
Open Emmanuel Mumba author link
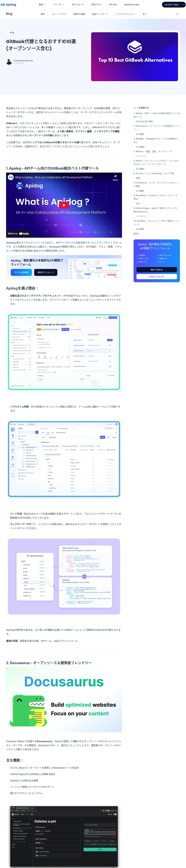(23, 61)
